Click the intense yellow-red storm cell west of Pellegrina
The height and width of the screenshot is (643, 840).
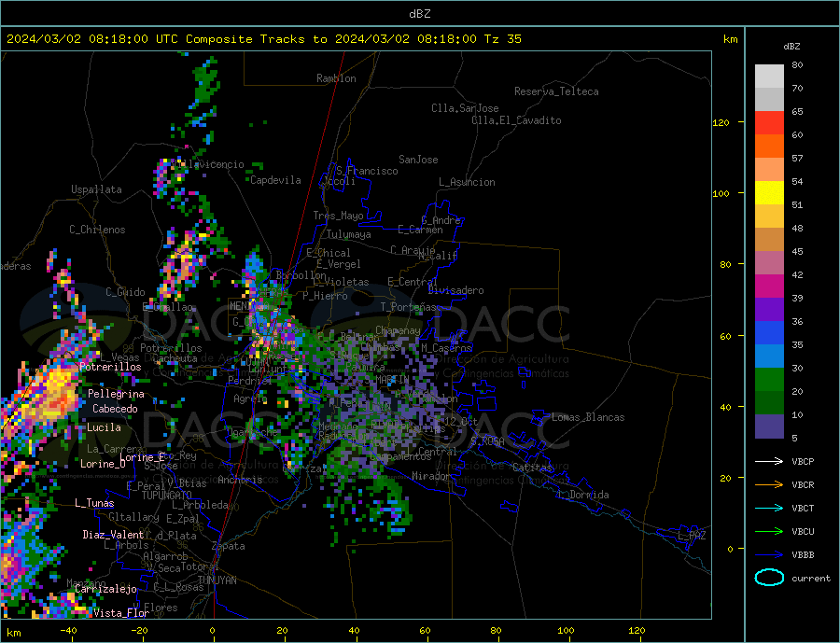[55, 394]
